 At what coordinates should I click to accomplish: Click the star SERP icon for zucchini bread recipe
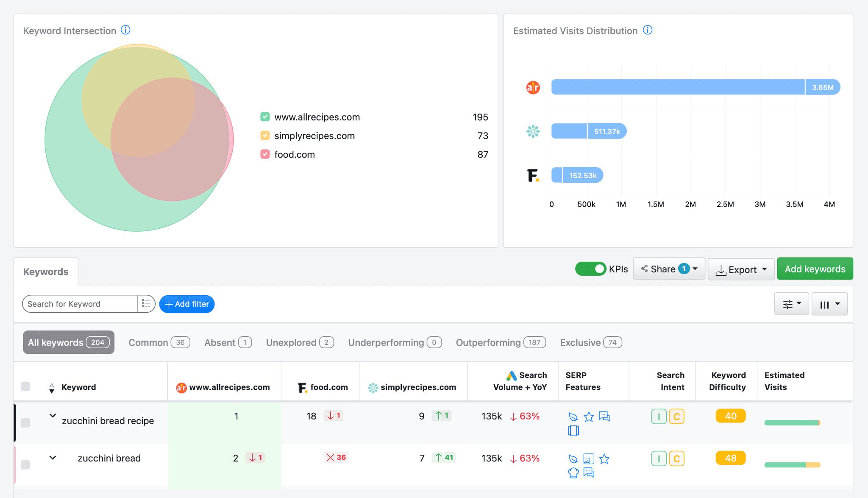[x=589, y=417]
